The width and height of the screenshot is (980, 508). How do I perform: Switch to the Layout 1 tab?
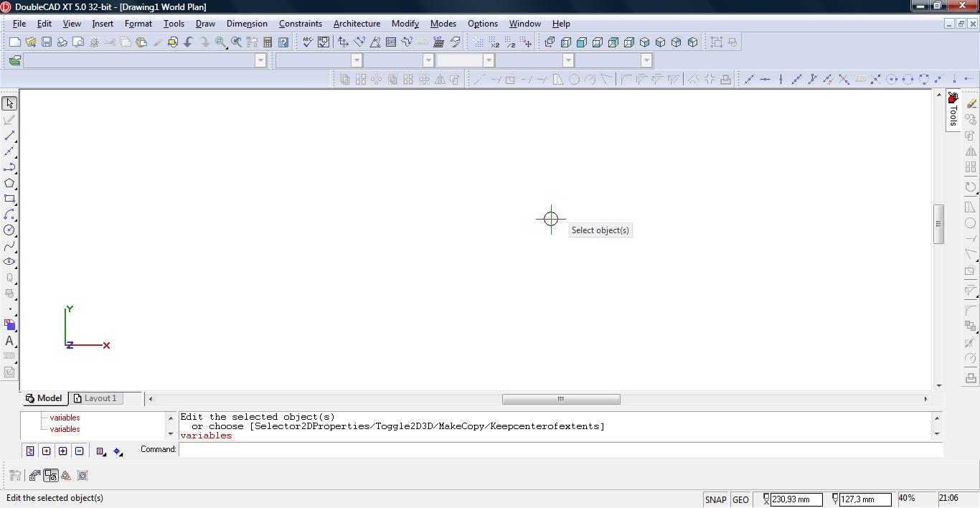96,398
